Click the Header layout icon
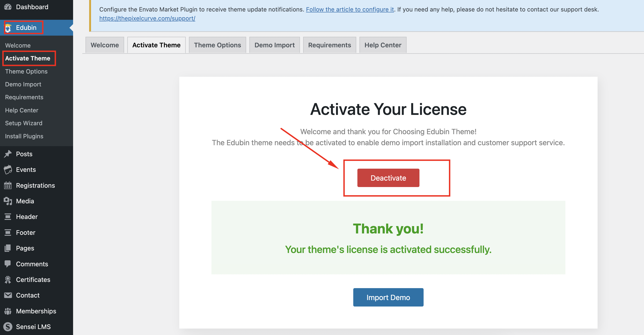 (8, 217)
